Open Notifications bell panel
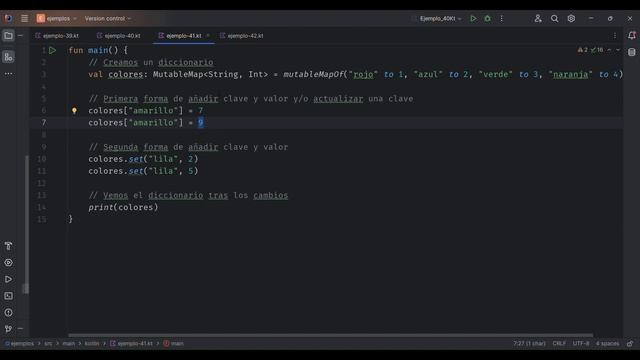The height and width of the screenshot is (360, 640). [x=631, y=36]
